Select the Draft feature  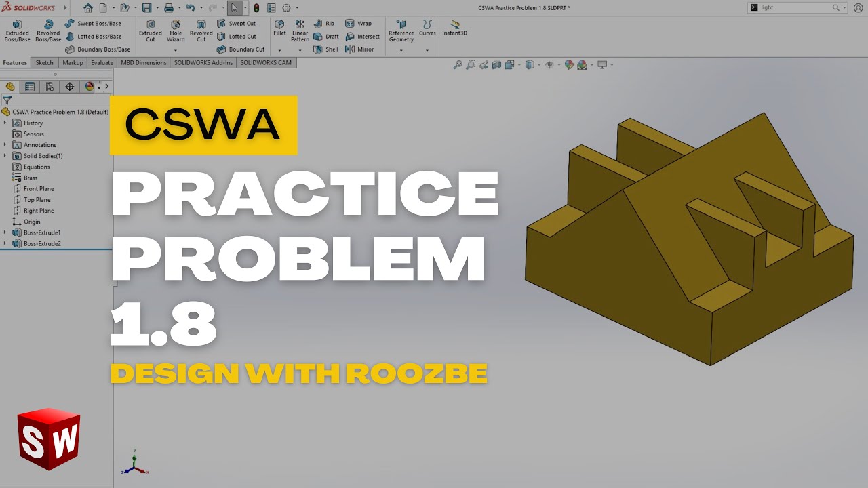(325, 37)
